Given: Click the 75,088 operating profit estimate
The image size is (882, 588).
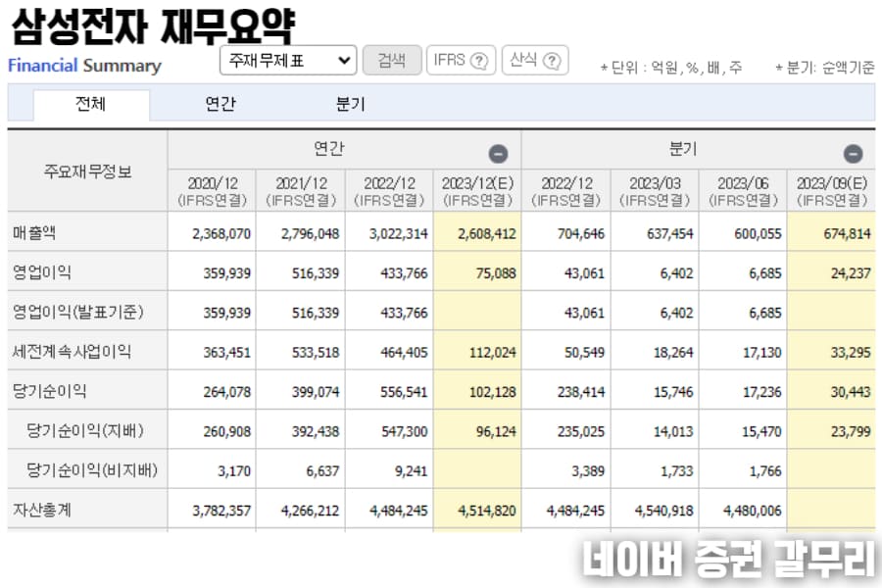Looking at the screenshot, I should [x=496, y=273].
